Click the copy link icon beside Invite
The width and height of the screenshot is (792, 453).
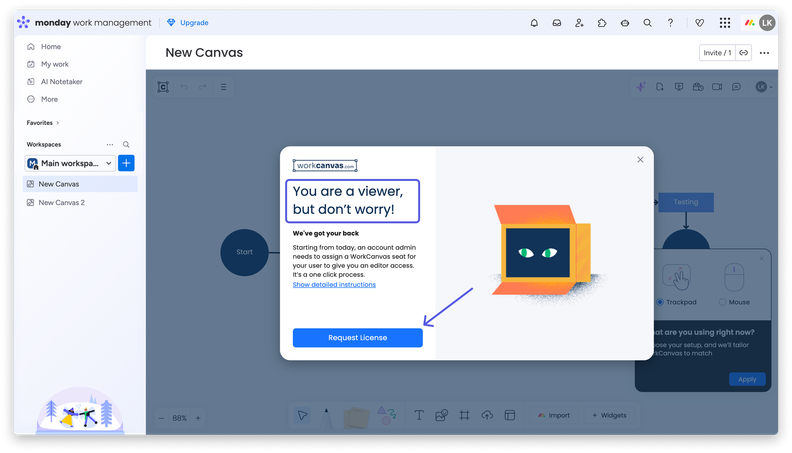[x=744, y=53]
